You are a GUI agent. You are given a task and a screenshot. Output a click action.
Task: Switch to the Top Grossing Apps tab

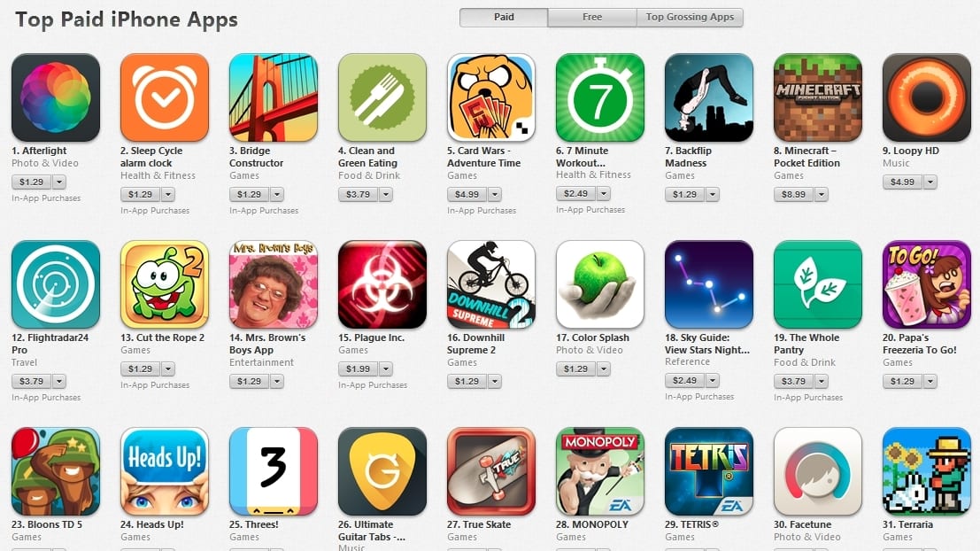click(690, 18)
